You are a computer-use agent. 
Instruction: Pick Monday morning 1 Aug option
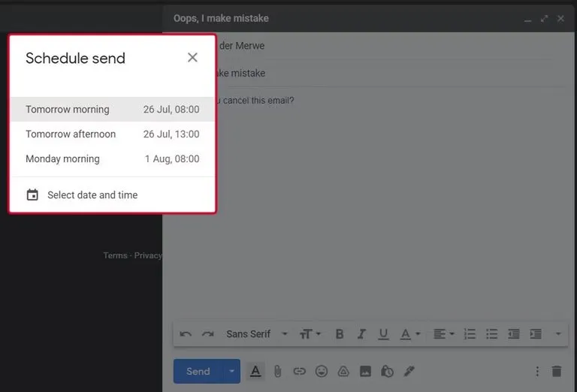click(112, 159)
